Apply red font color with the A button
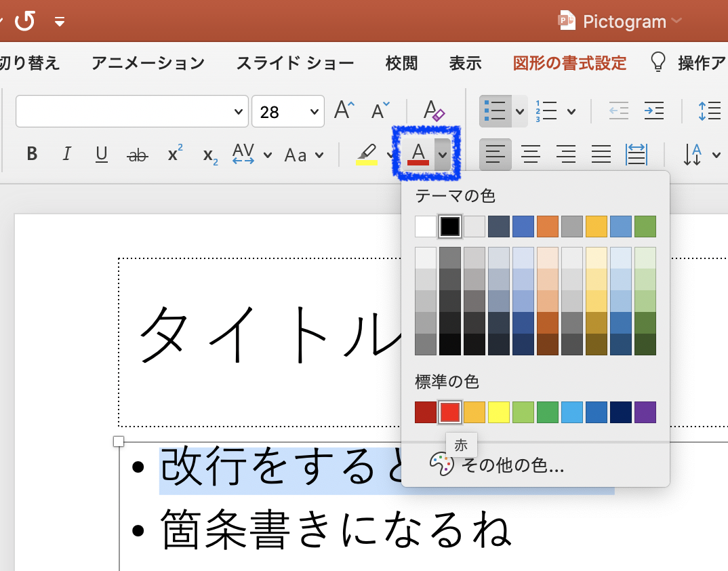This screenshot has width=728, height=571. click(418, 154)
